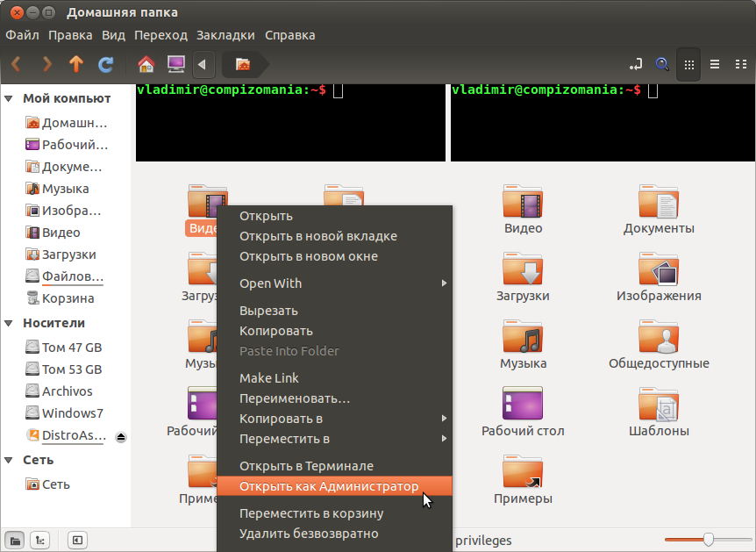Select Документы folder in right pane

(x=659, y=210)
